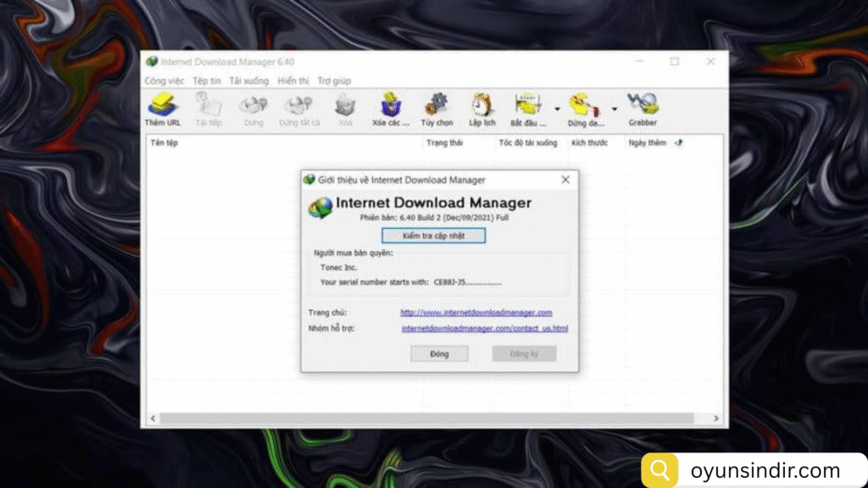Click the Đóng button in dialog
This screenshot has height=488, width=868.
pos(439,353)
